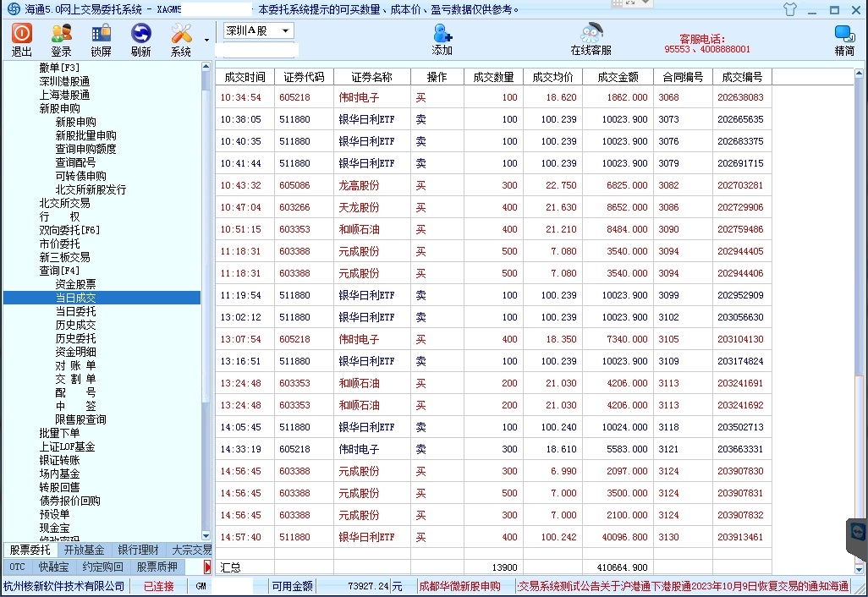Switch to the 开放基金 tab
Screen dimensions: 868x597
click(x=84, y=550)
